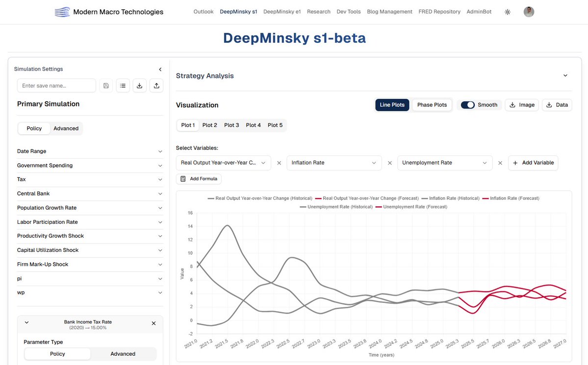The width and height of the screenshot is (588, 365).
Task: Select Phase Plots view
Action: 432,105
